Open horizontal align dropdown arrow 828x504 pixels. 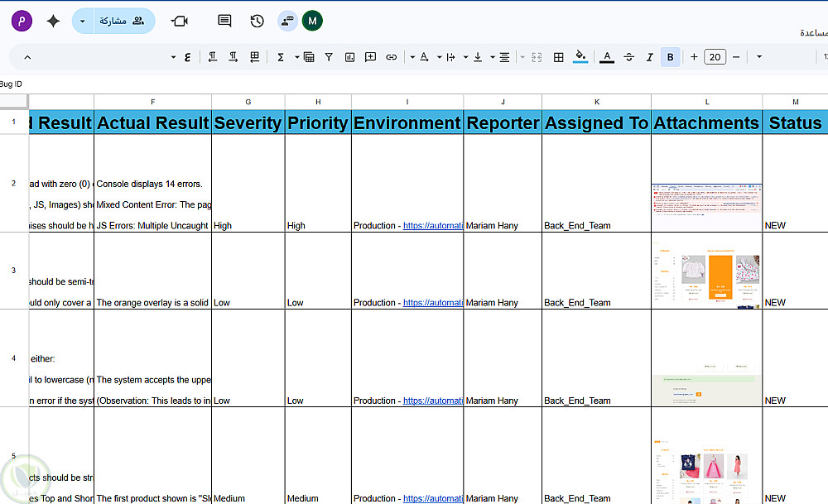click(492, 57)
